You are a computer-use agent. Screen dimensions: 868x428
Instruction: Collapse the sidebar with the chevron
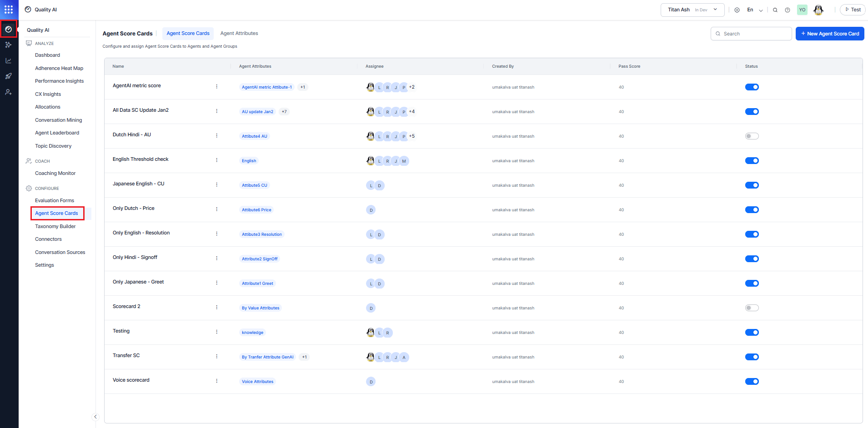(95, 417)
